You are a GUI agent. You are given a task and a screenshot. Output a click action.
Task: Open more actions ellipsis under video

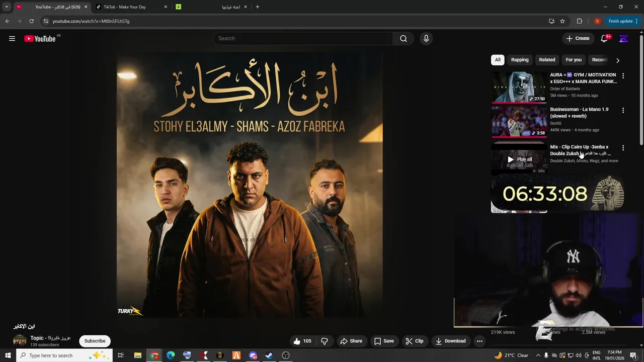click(479, 341)
